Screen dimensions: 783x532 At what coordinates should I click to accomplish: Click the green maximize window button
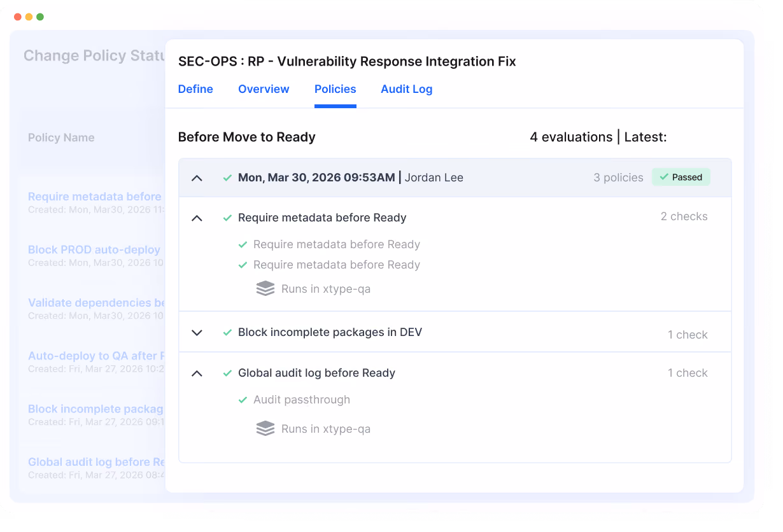pos(40,17)
